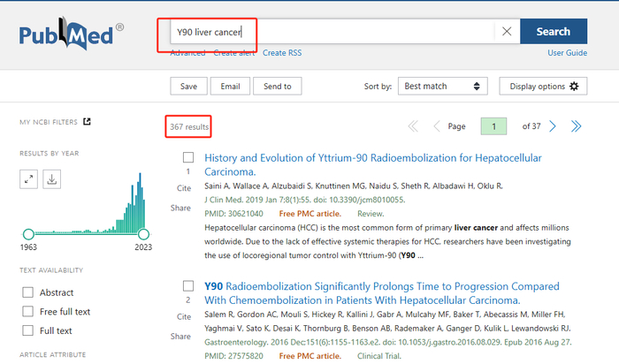The height and width of the screenshot is (364, 619).
Task: Click the MY NCBI FILTERS heading
Action: pyautogui.click(x=49, y=122)
